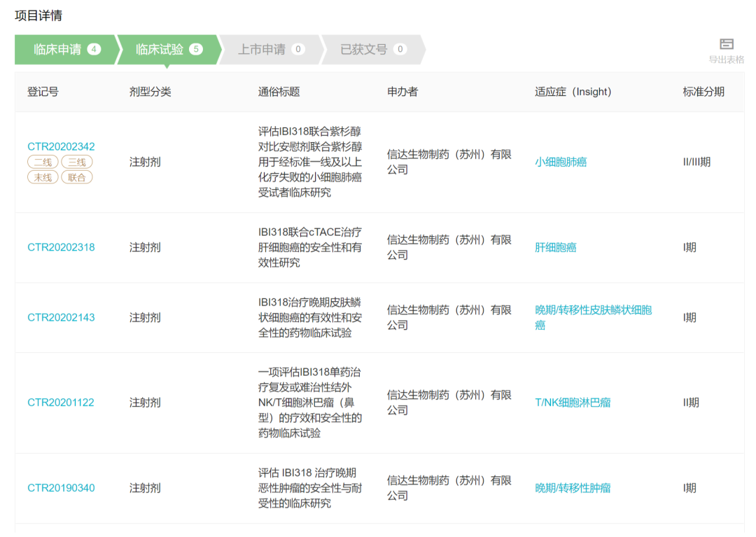This screenshot has width=756, height=537.
Task: Click the II/III期 phase cell
Action: [x=696, y=162]
